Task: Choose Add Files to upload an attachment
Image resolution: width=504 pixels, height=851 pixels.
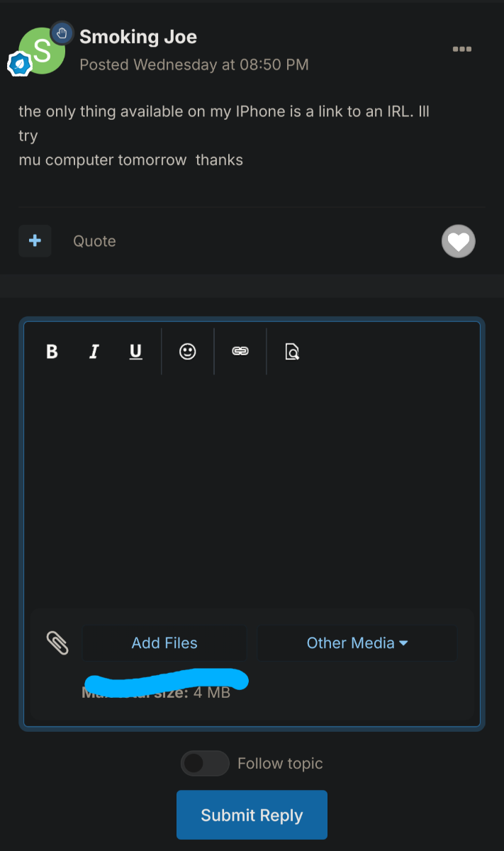Action: coord(164,643)
